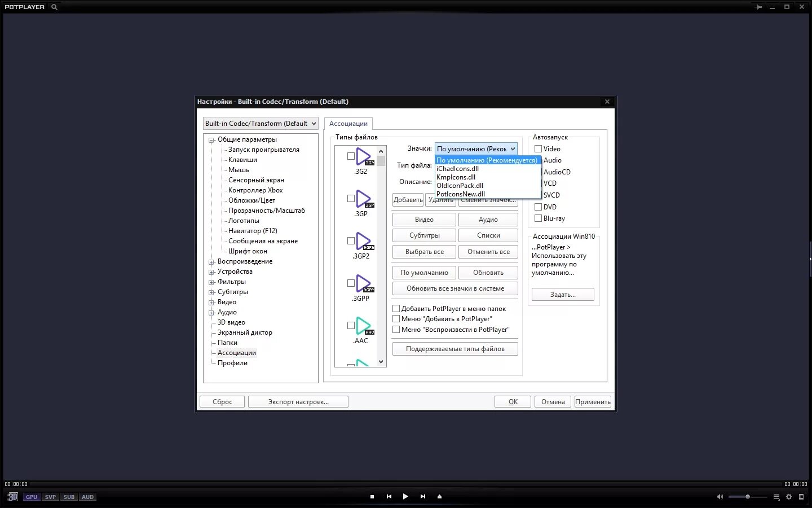Skip to the previous track
The image size is (812, 508).
[389, 497]
